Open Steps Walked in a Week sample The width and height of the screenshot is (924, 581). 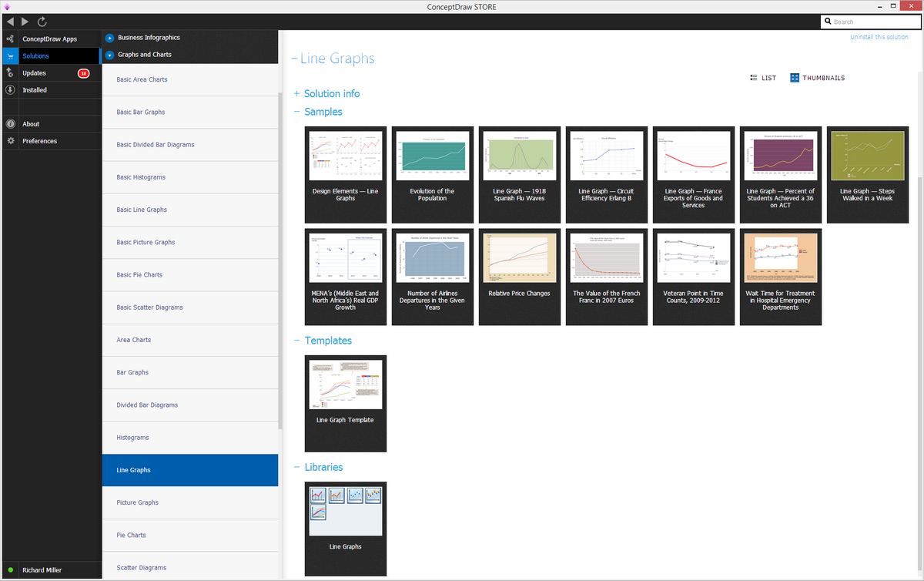868,174
